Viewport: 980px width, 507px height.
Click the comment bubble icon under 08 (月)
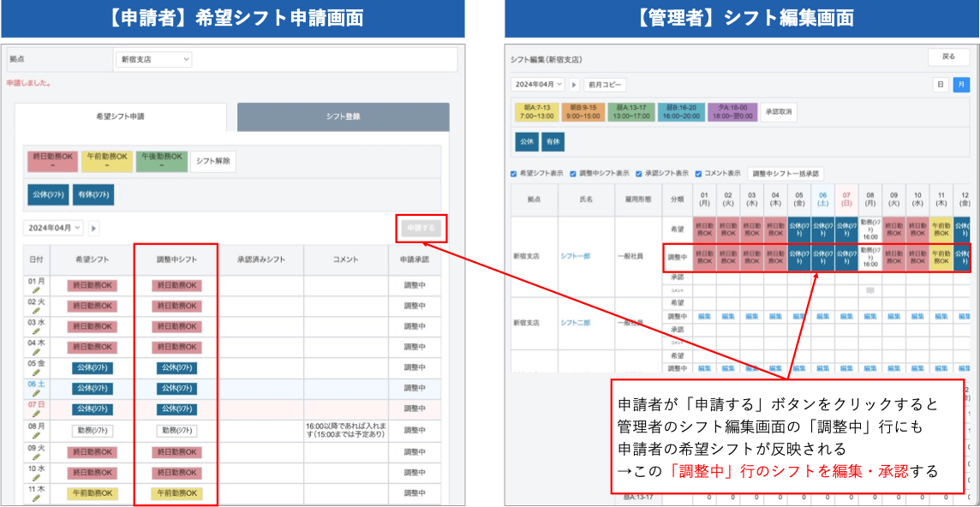869,290
